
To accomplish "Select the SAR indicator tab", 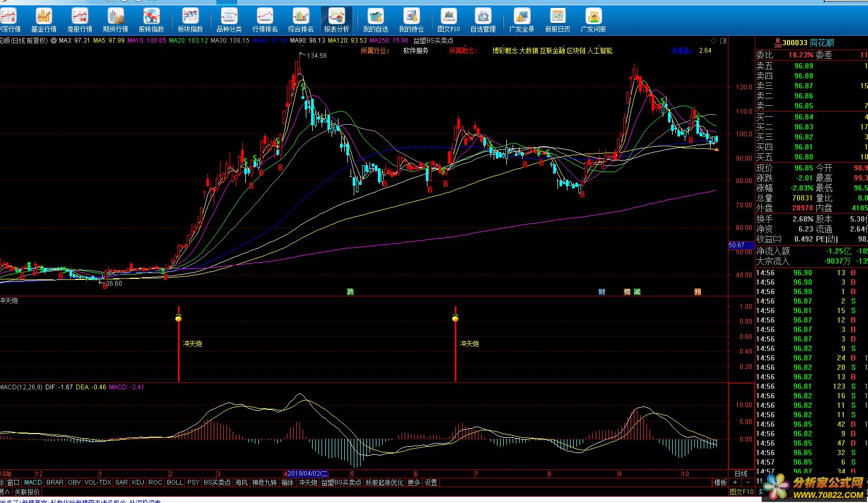I will (x=122, y=482).
